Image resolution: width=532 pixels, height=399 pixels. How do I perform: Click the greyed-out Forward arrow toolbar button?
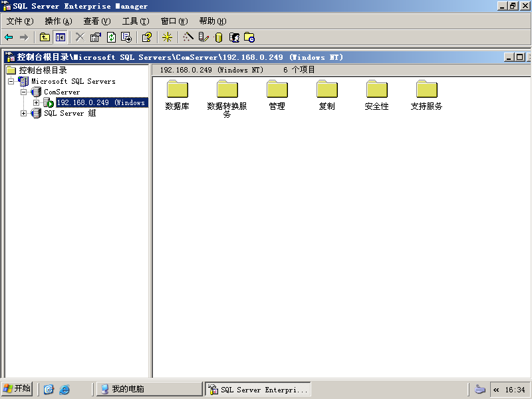[24, 37]
